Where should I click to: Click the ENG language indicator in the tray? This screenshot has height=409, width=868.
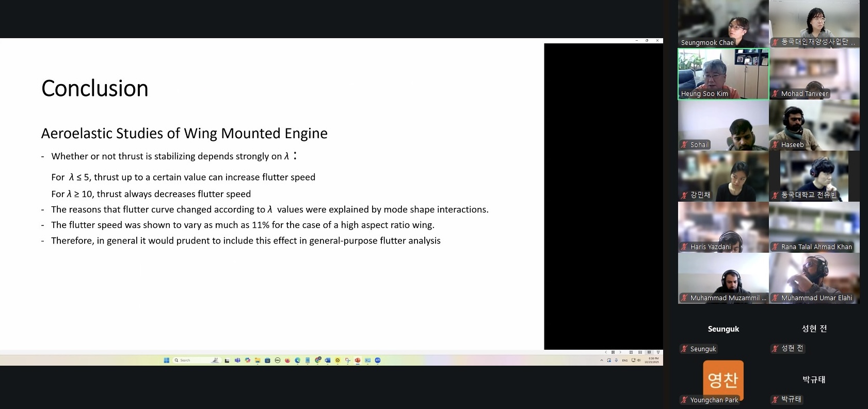(x=625, y=361)
